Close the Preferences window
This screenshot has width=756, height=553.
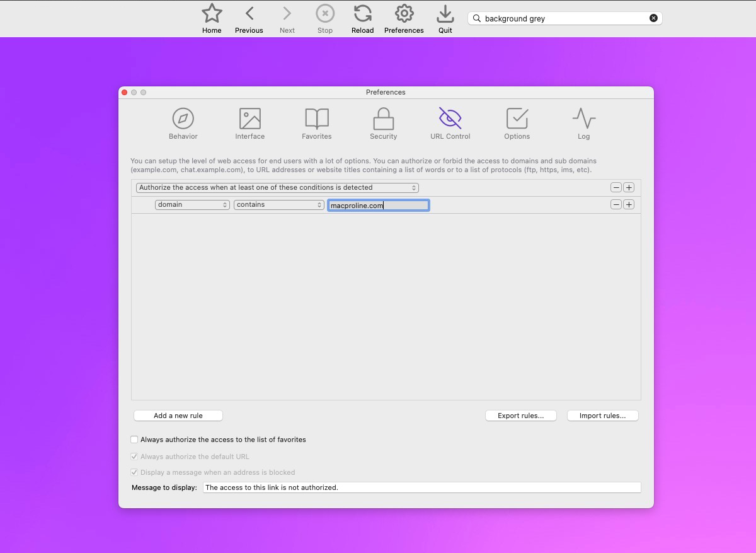[x=124, y=93]
